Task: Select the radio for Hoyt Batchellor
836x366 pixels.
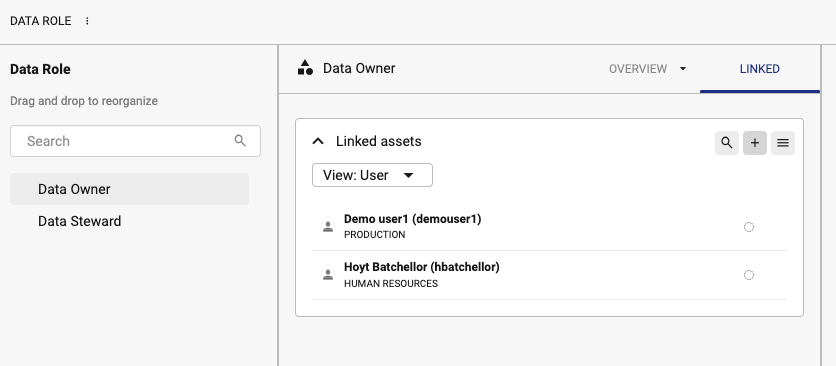Action: coord(749,275)
